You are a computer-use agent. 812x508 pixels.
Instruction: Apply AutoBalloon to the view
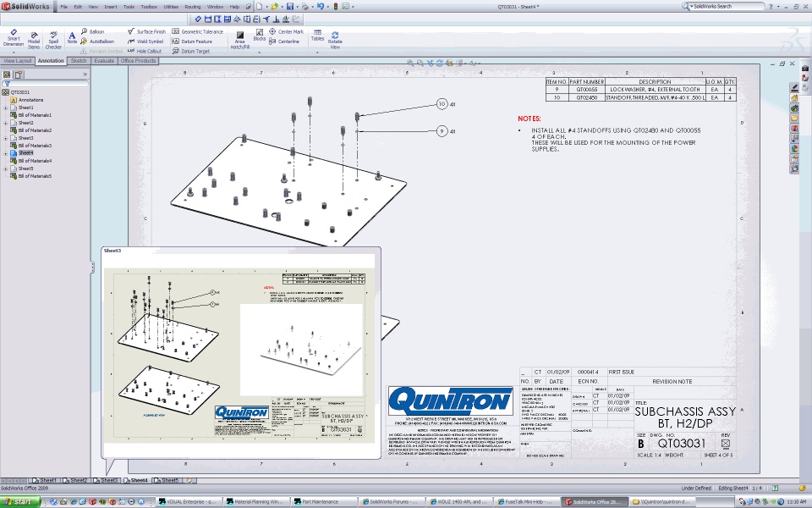pyautogui.click(x=97, y=41)
